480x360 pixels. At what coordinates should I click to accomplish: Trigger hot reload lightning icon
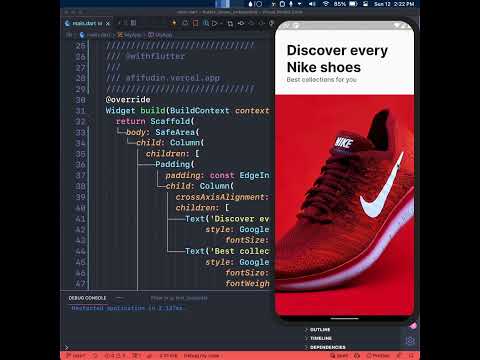click(x=174, y=23)
